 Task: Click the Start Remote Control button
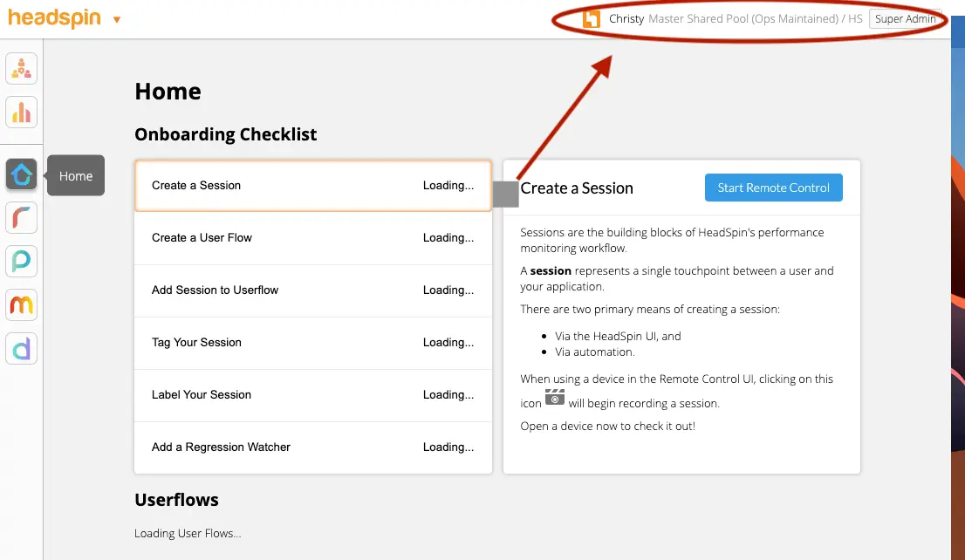(x=774, y=188)
